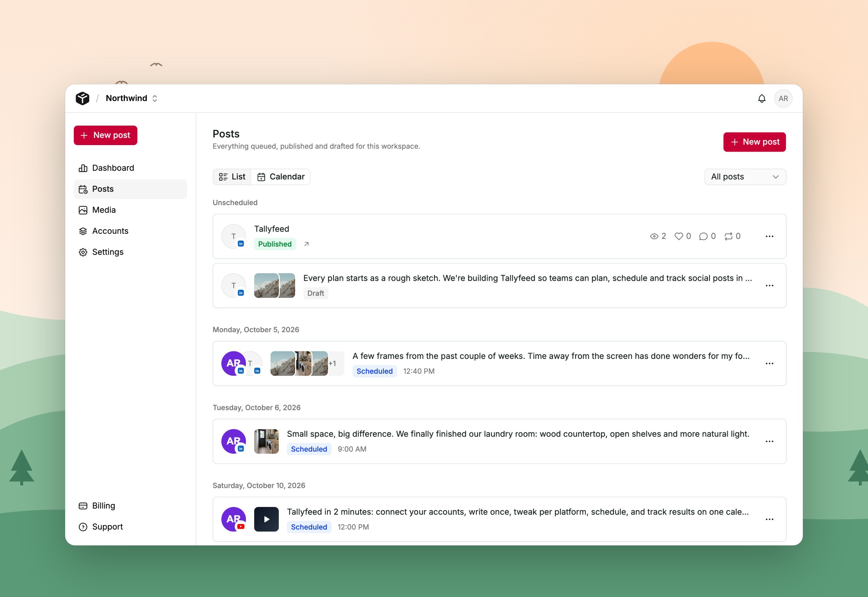
Task: Click the 12:40 PM time label
Action: tap(419, 371)
